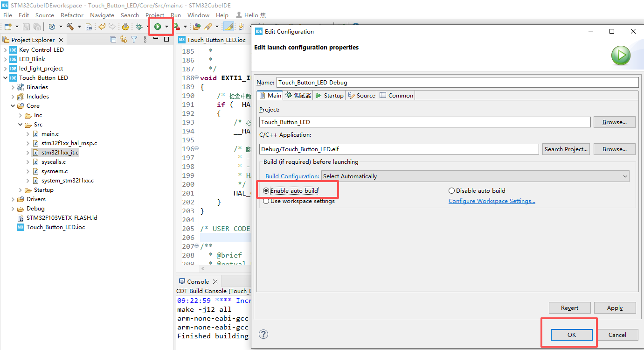644x350 pixels.
Task: Fold the code at line 188
Action: 196,77
